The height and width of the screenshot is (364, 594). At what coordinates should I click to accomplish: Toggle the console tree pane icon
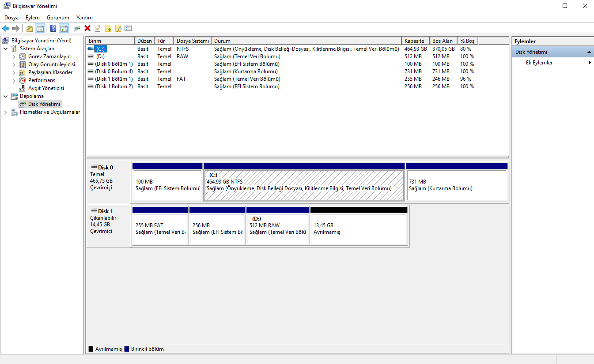point(40,29)
